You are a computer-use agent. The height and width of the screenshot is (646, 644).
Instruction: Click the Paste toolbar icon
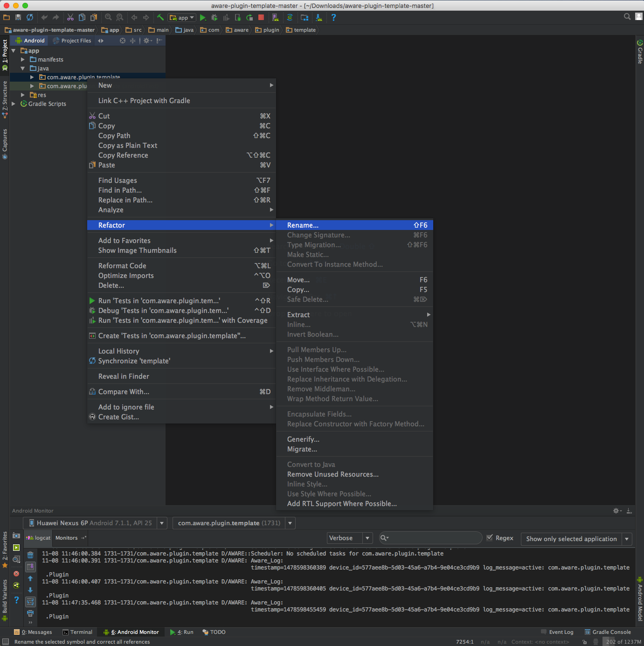point(94,17)
